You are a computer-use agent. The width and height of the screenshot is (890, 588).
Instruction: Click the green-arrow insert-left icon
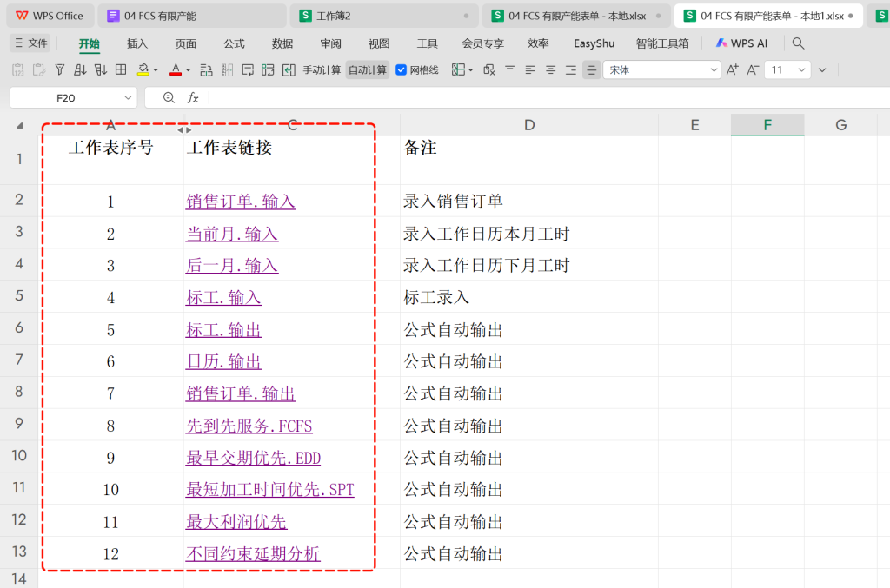(x=289, y=69)
